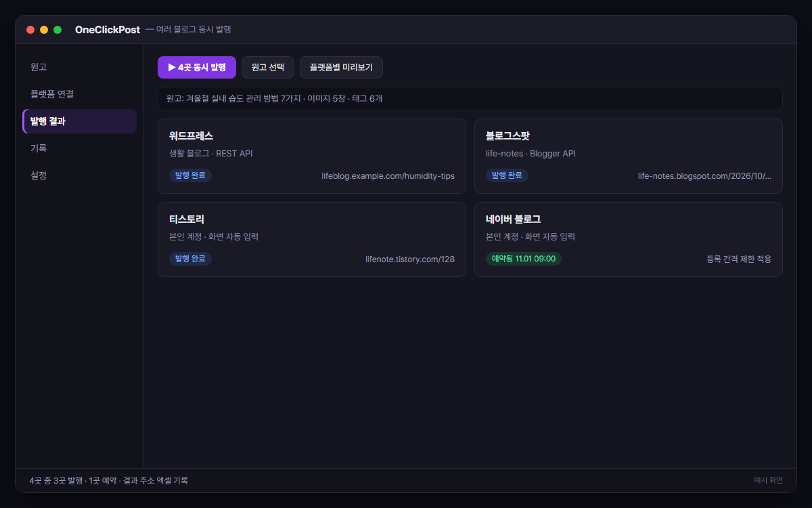Click the OneClickPost title text
This screenshot has height=508, width=812.
coord(108,30)
